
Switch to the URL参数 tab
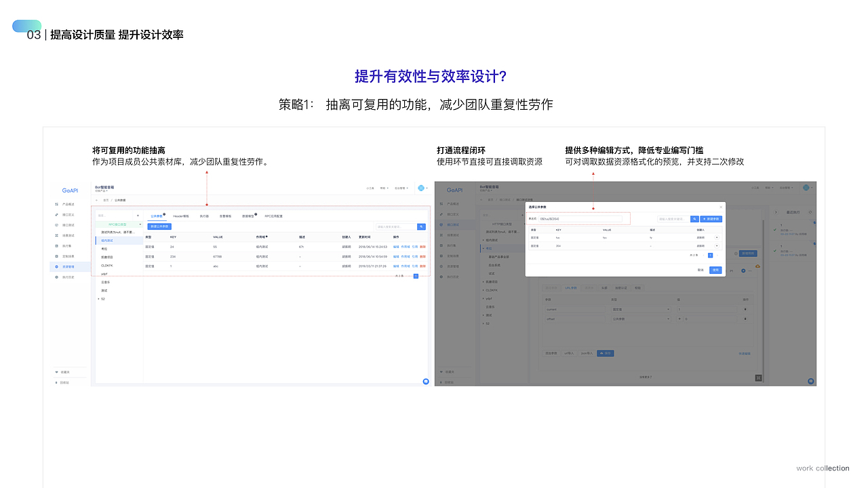(571, 288)
